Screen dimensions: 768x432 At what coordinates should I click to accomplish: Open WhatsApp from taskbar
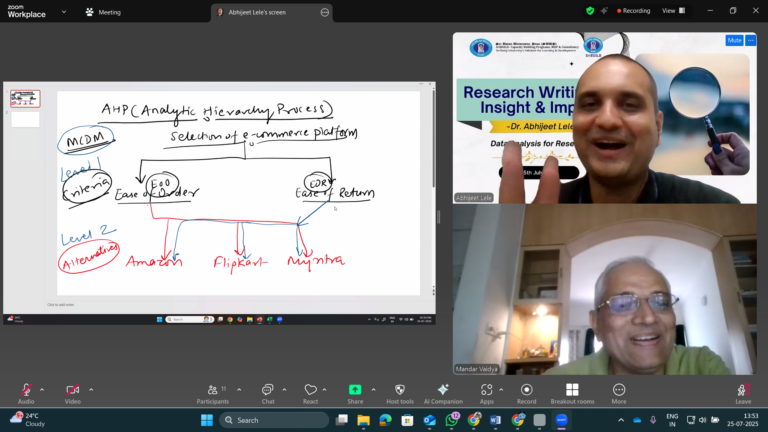click(452, 420)
